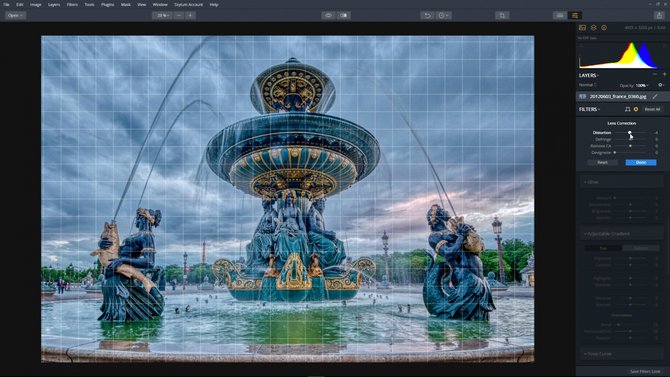Show the layers stack panel icon
This screenshot has width=670, height=377.
click(x=594, y=27)
